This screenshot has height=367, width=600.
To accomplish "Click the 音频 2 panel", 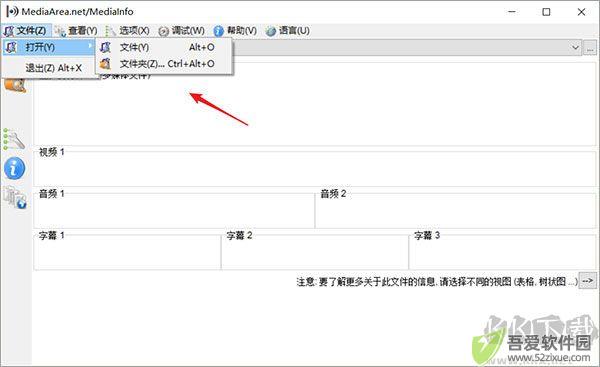I will click(456, 209).
